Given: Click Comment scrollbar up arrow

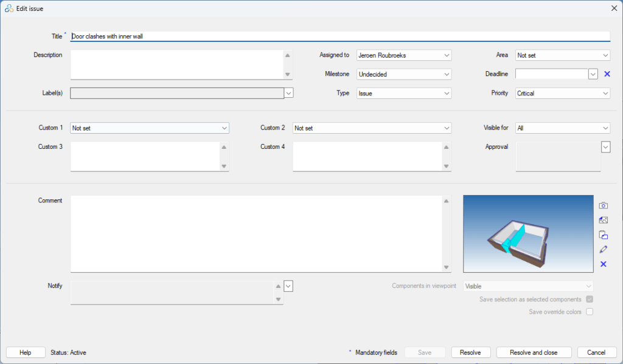Looking at the screenshot, I should pos(446,201).
